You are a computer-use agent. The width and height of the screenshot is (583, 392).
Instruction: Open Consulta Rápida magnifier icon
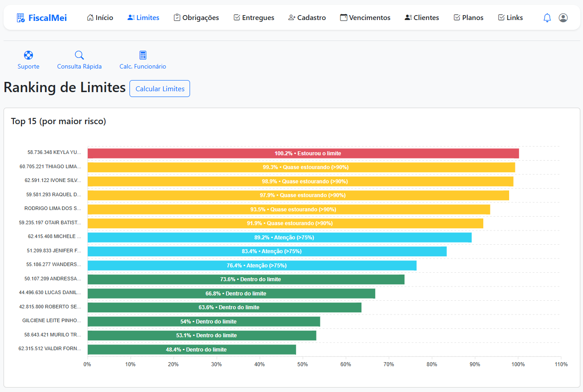[x=79, y=55]
